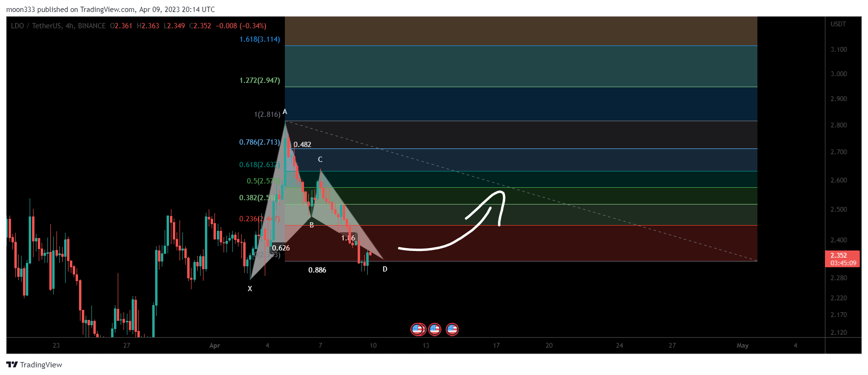
Task: Select the red 0.236 Fibonacci level label
Action: click(259, 219)
